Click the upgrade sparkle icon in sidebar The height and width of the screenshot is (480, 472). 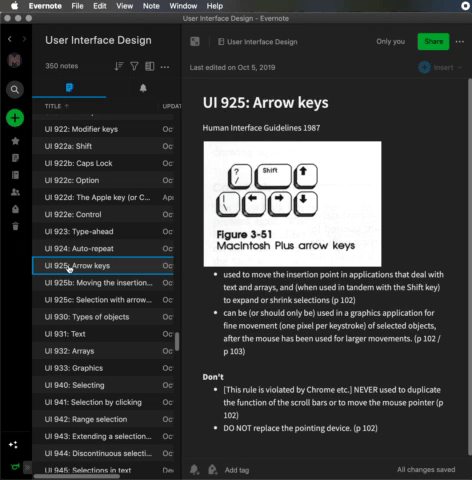click(x=13, y=445)
